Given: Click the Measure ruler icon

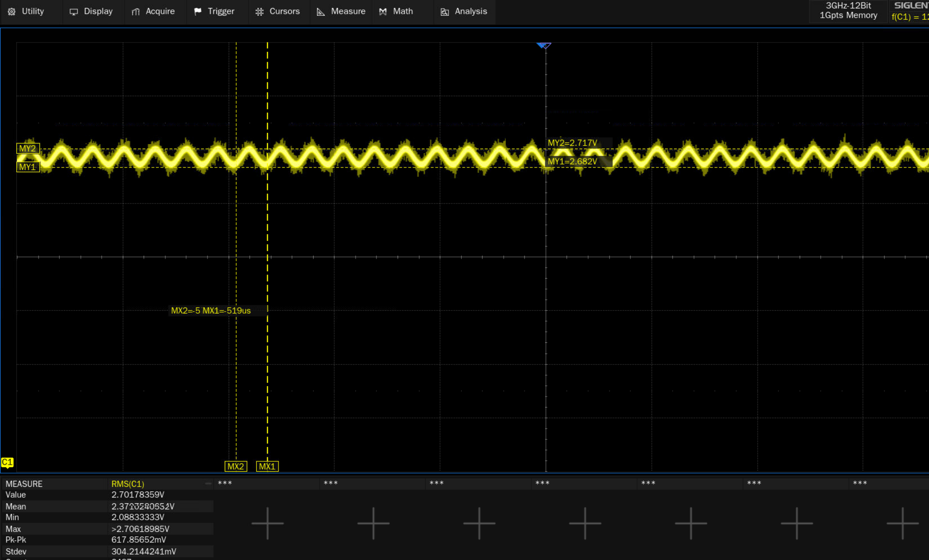Looking at the screenshot, I should (x=321, y=12).
